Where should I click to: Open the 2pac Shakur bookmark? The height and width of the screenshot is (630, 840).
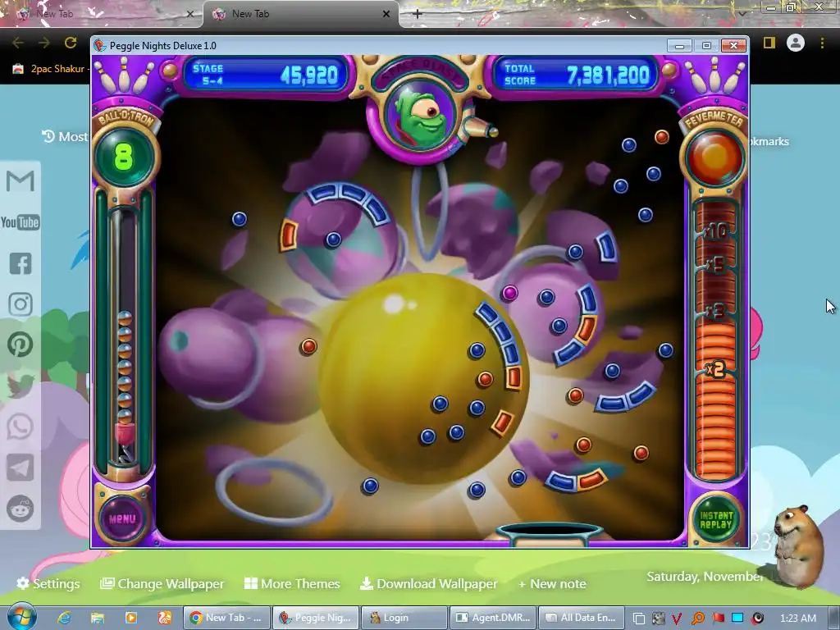pos(49,69)
